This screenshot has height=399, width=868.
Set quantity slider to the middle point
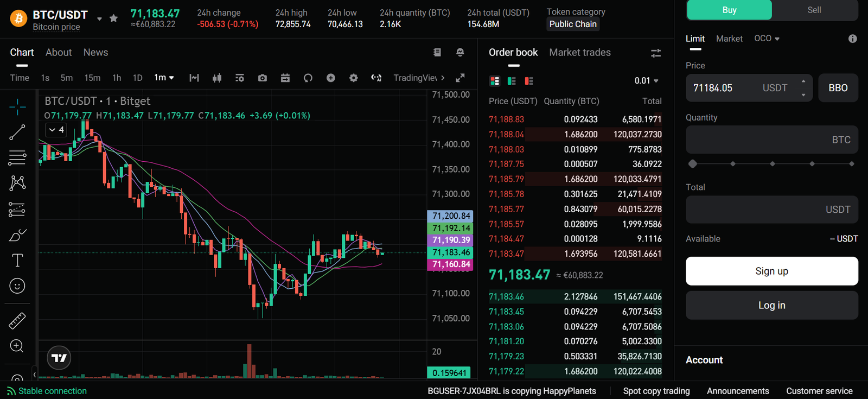click(x=773, y=163)
